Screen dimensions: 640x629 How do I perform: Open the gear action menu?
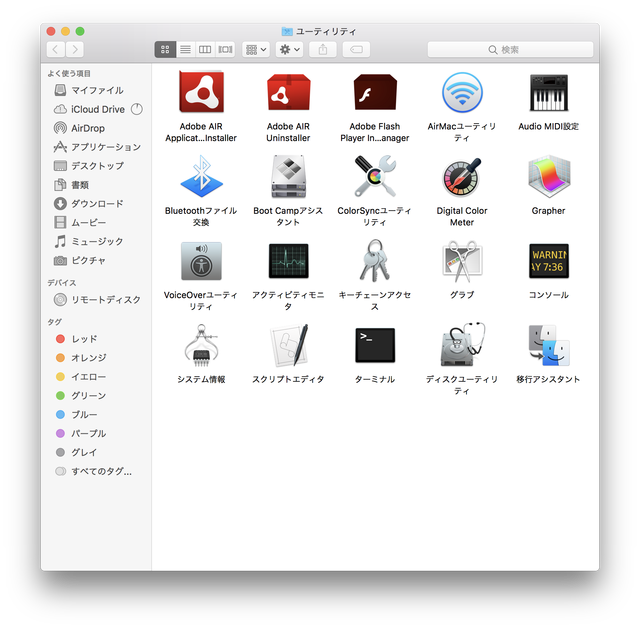[289, 49]
